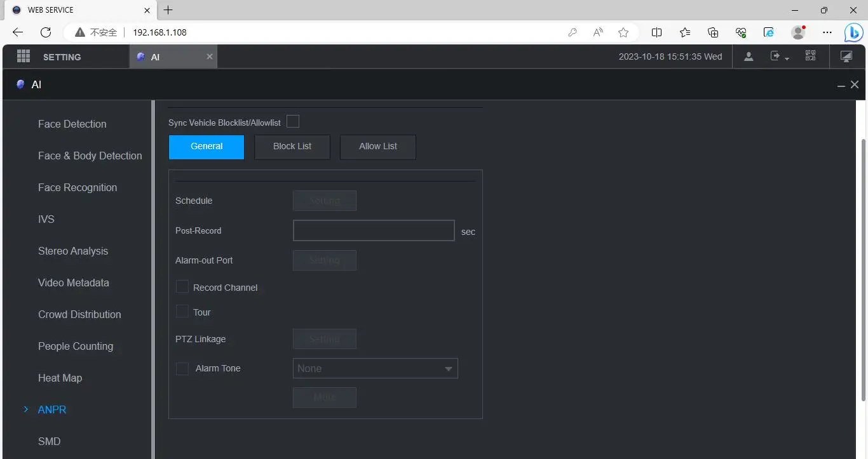Close the AI panel

(x=855, y=84)
